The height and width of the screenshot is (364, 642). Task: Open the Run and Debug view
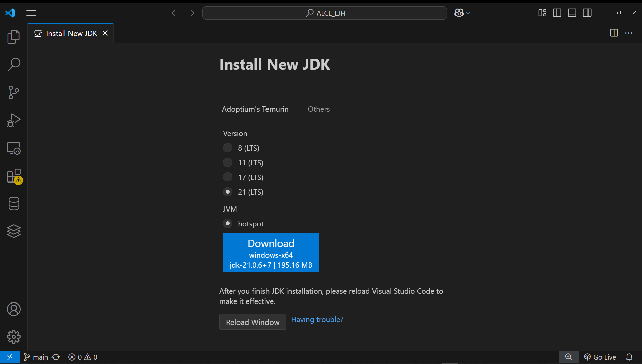[14, 120]
